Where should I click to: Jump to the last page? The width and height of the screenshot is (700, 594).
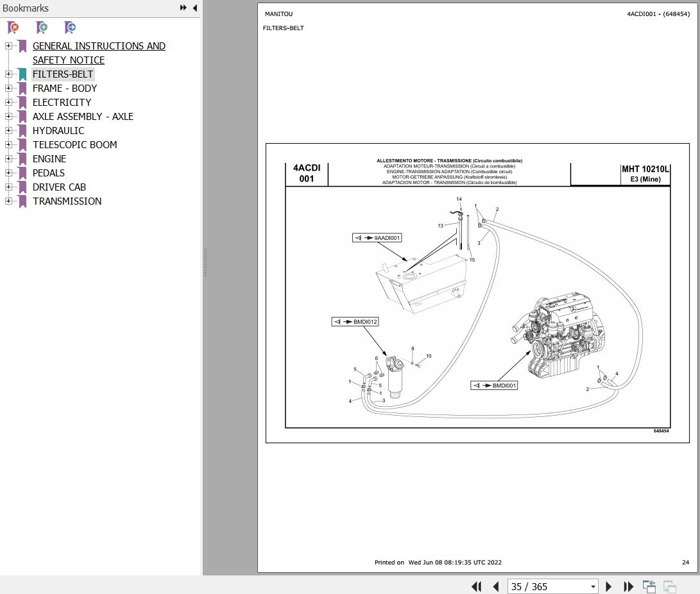629,586
